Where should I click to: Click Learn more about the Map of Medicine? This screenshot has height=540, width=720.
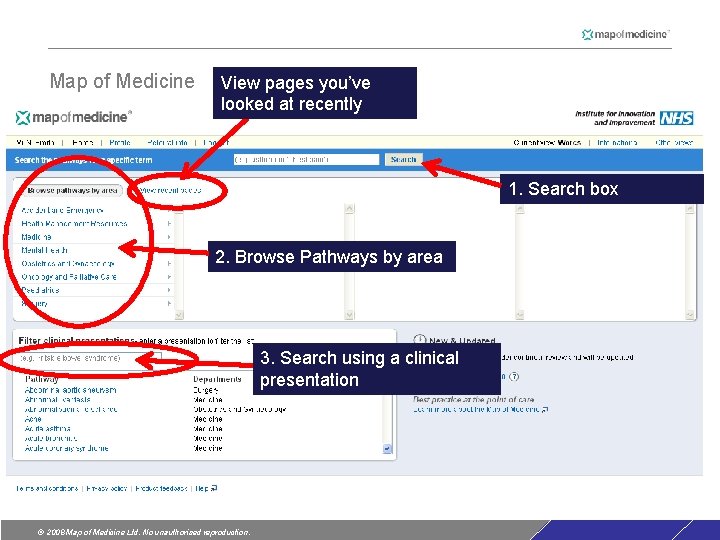point(476,409)
